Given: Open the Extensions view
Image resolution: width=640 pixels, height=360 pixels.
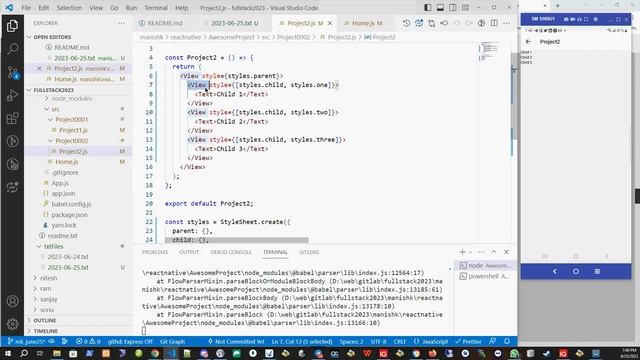Looking at the screenshot, I should coord(12,118).
